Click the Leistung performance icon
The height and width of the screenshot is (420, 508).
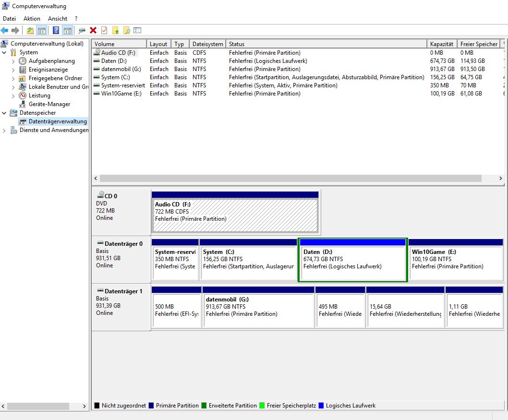(23, 96)
